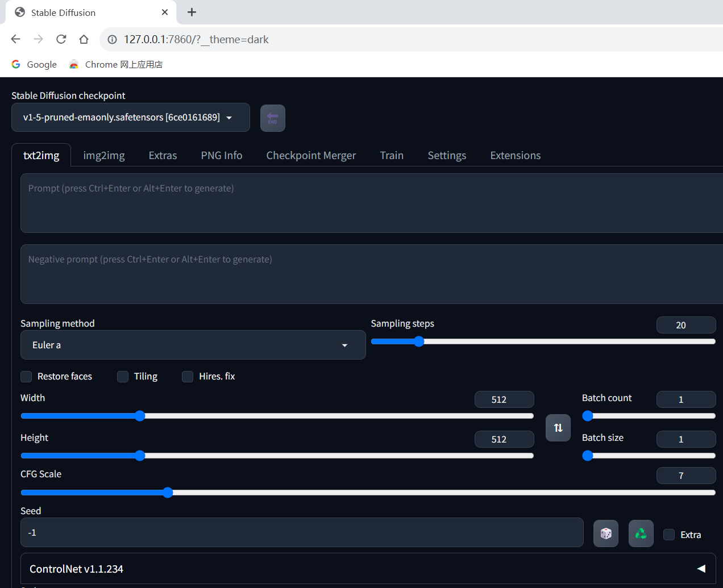This screenshot has height=588, width=723.
Task: Click the Width value field
Action: click(504, 399)
